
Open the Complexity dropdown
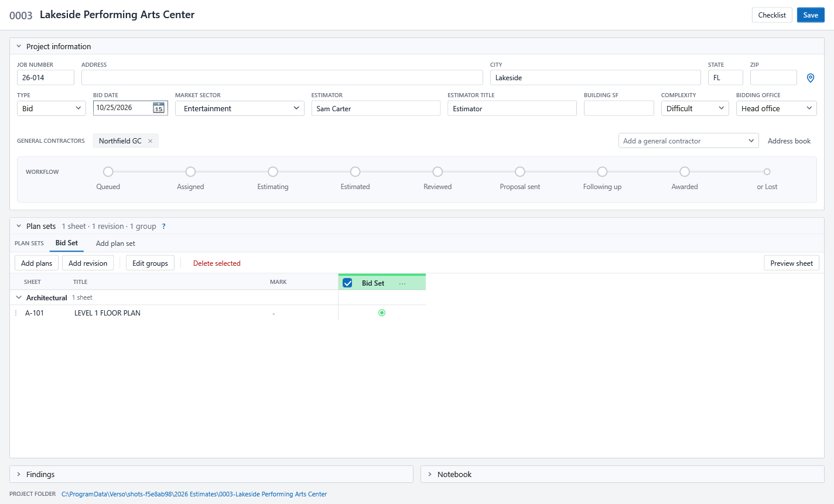pos(695,108)
